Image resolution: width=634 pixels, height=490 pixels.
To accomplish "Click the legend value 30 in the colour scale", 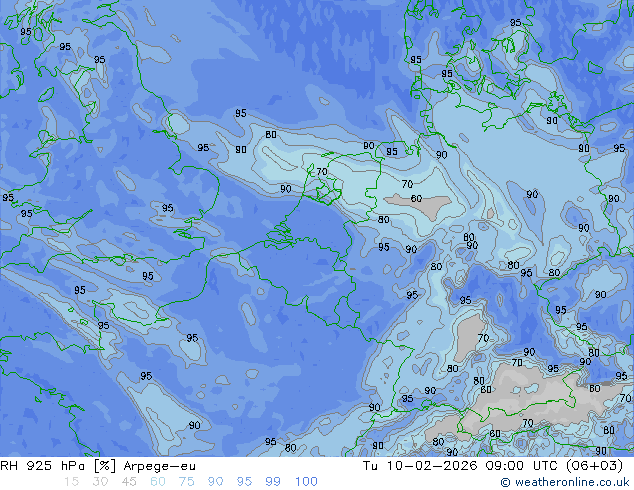I will coord(100,482).
